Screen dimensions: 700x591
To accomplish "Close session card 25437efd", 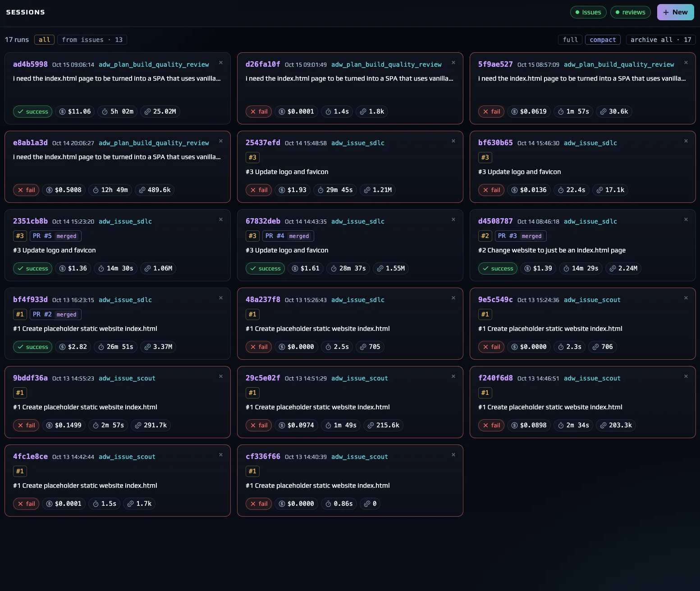I will pyautogui.click(x=453, y=141).
